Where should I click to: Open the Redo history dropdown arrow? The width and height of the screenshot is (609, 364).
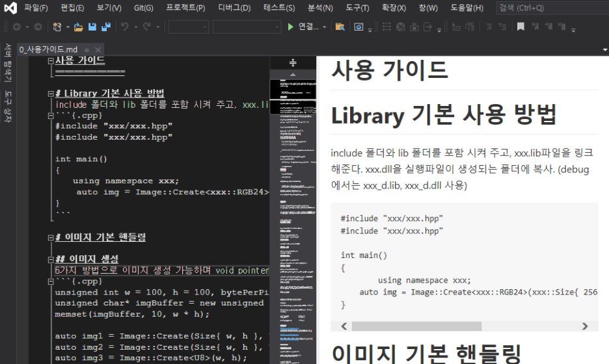coord(157,27)
